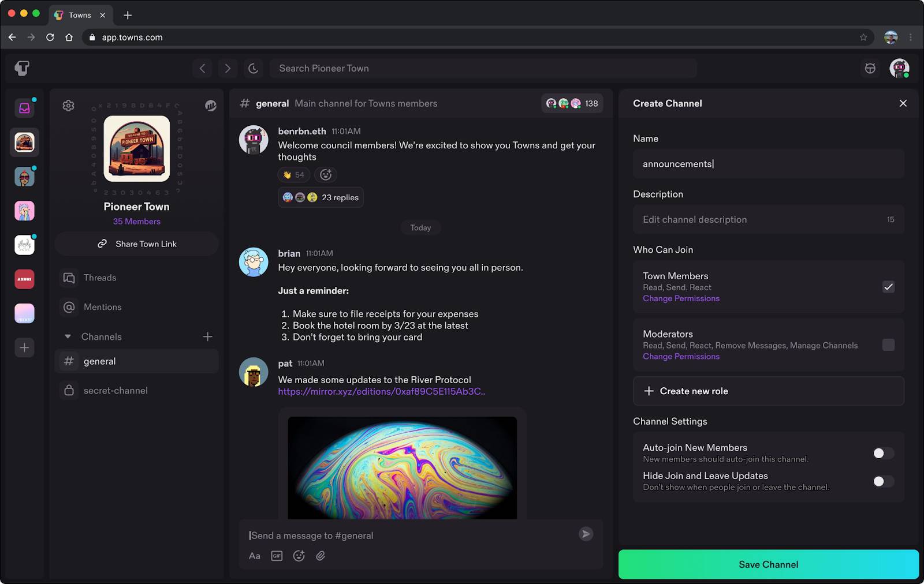Enable Hide Join and Leave Updates toggle
924x584 pixels.
tap(884, 481)
